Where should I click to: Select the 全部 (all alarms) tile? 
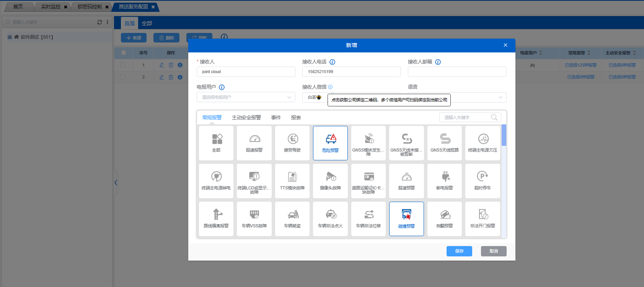click(216, 143)
